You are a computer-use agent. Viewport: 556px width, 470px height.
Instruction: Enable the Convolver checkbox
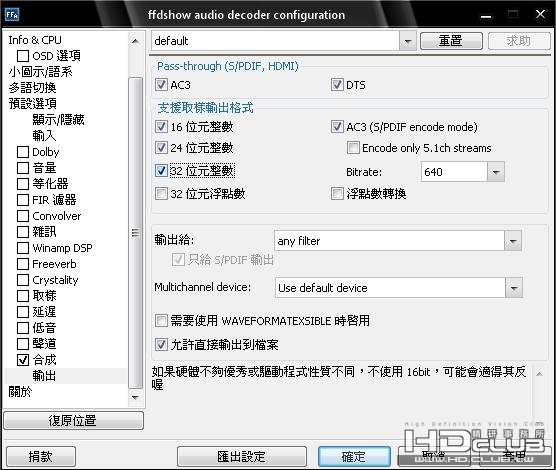[23, 216]
